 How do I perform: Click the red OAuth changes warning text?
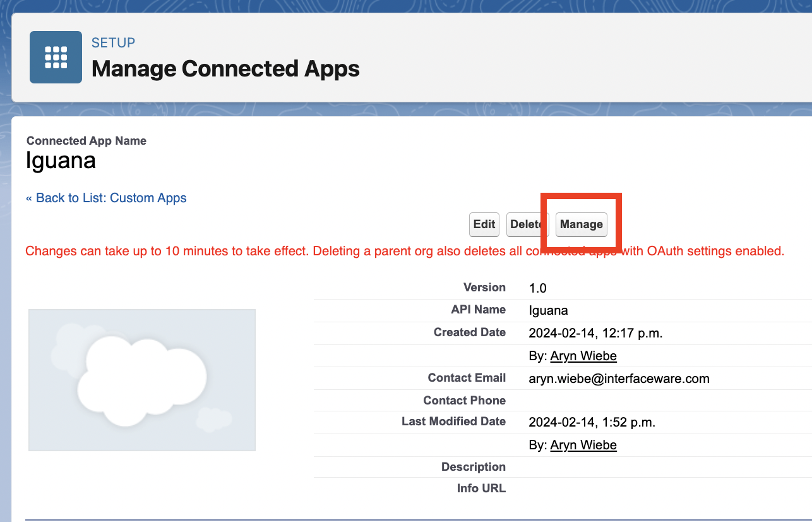tap(404, 251)
